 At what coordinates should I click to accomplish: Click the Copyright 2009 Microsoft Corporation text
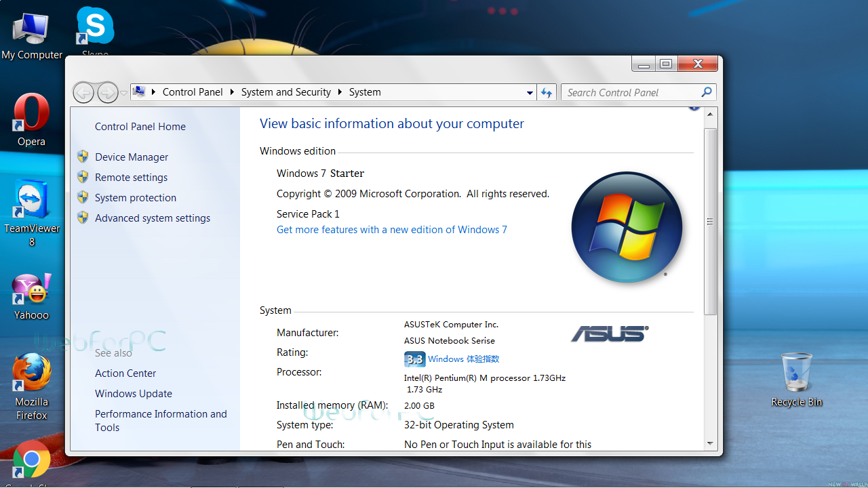pos(413,194)
